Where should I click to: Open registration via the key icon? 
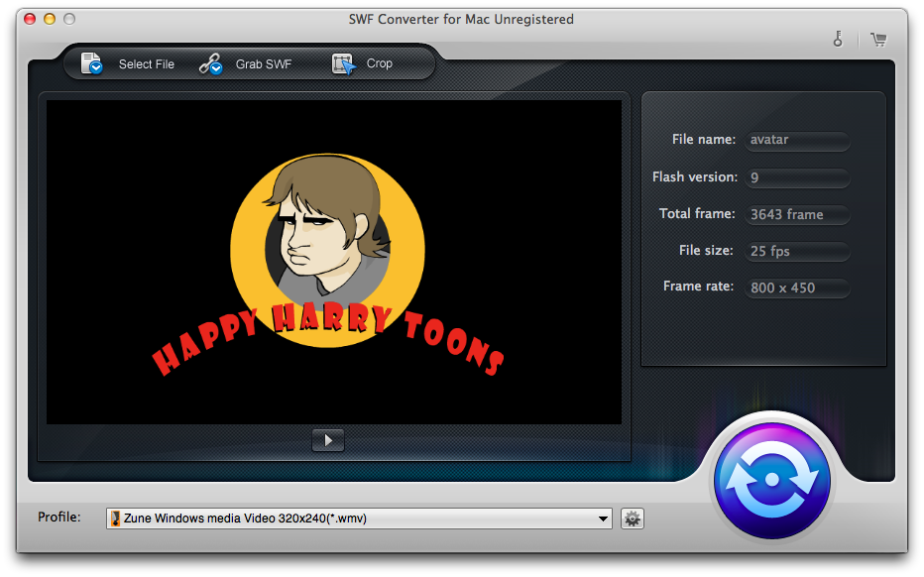(x=838, y=40)
